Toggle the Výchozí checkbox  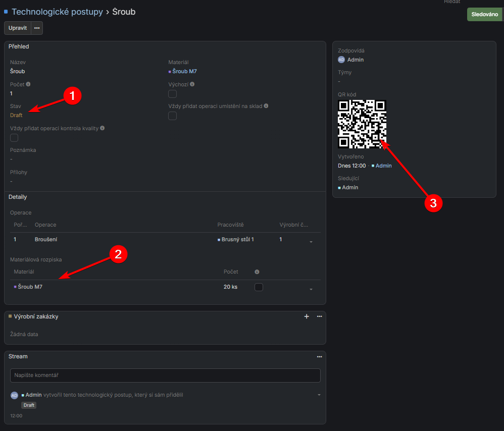coord(173,94)
